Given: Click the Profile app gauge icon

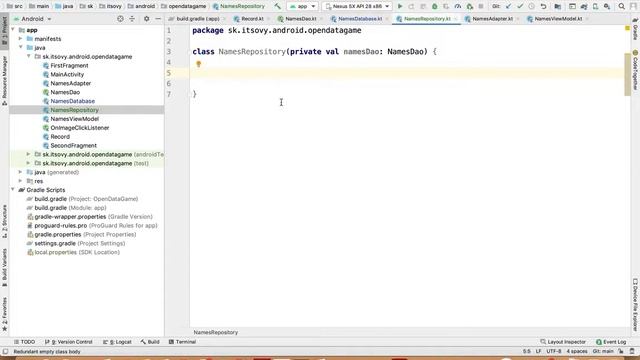Looking at the screenshot, I should point(458,6).
